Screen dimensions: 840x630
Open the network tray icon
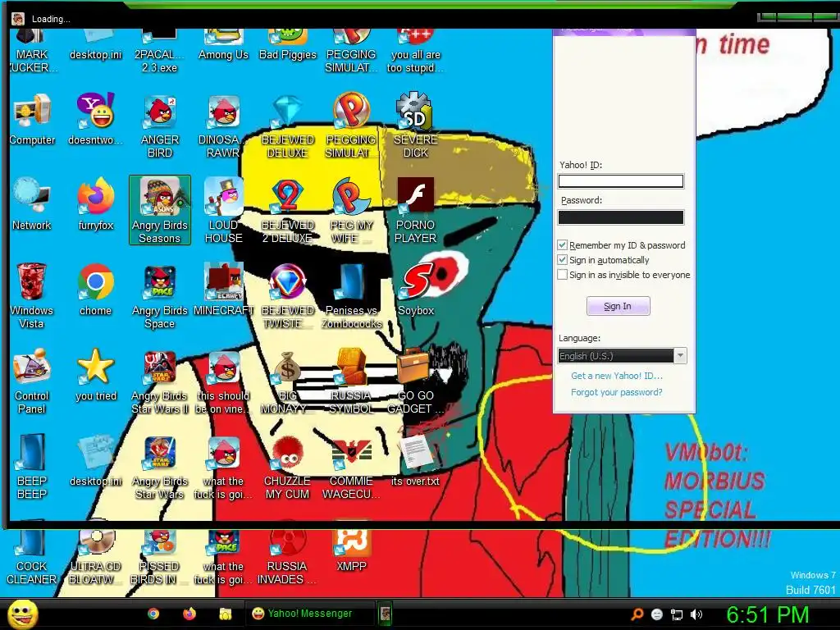point(677,614)
